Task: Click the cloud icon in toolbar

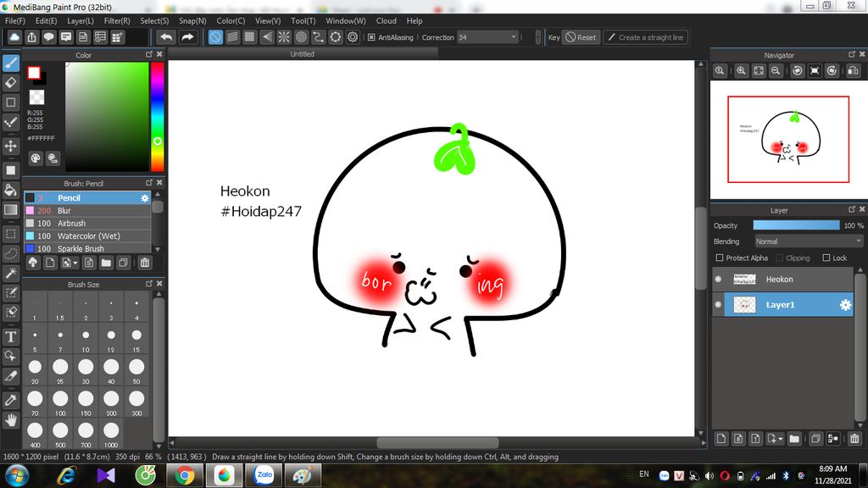Action: [x=14, y=37]
